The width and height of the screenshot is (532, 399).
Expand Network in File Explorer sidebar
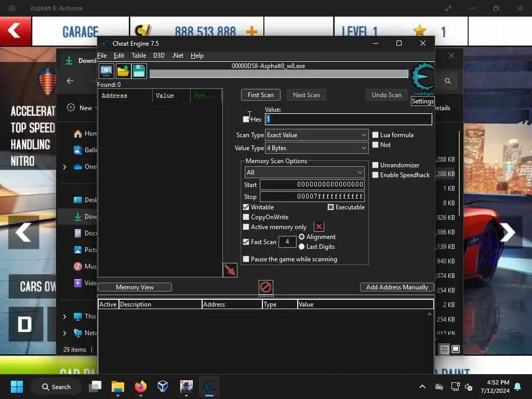click(64, 333)
